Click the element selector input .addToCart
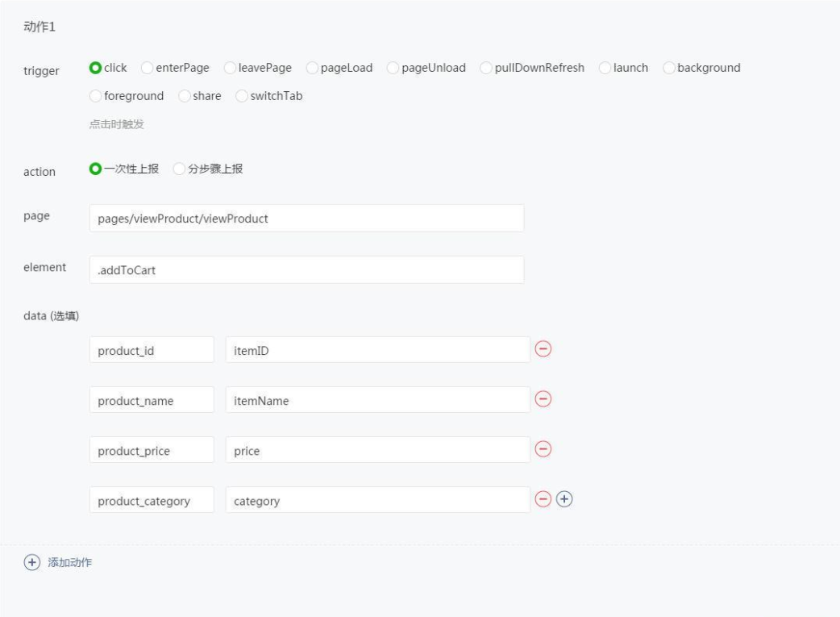The height and width of the screenshot is (617, 840). [x=306, y=270]
